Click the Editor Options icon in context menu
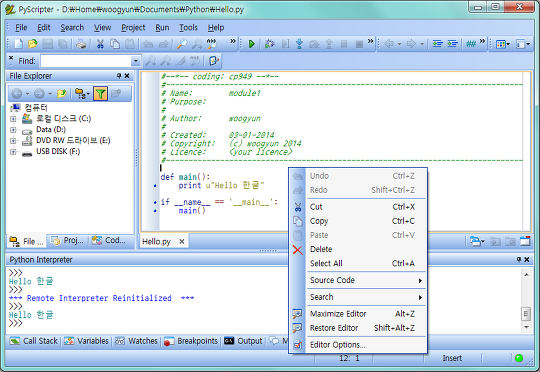This screenshot has height=372, width=540. [x=298, y=345]
